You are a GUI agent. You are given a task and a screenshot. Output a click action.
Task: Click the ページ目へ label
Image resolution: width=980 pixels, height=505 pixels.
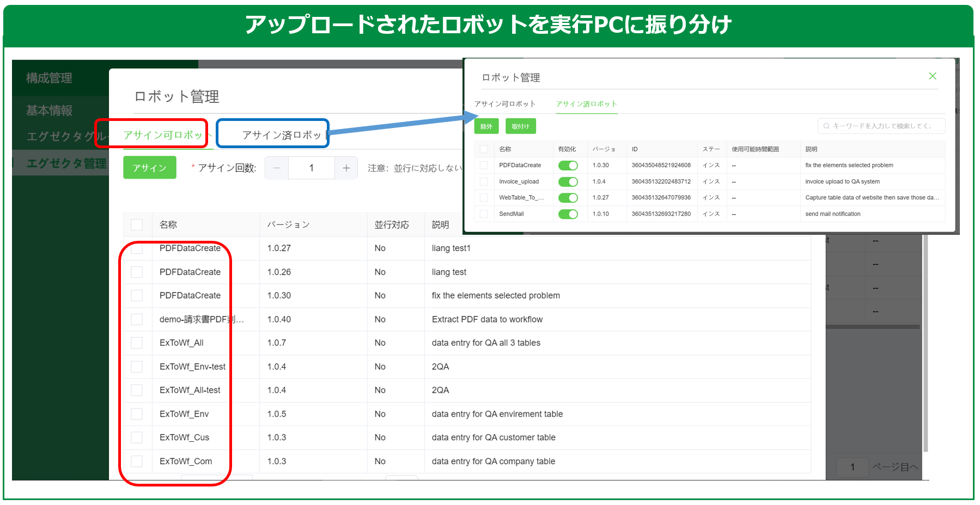[895, 467]
